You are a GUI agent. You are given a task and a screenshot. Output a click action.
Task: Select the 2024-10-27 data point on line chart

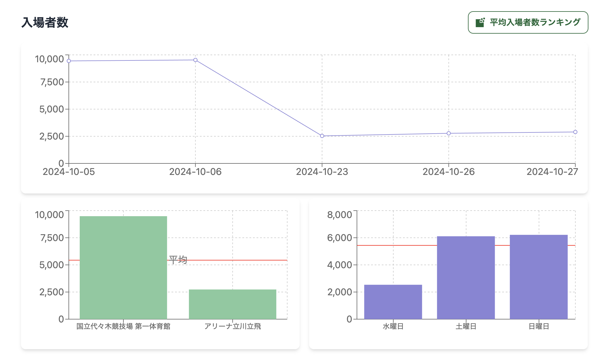pos(575,132)
